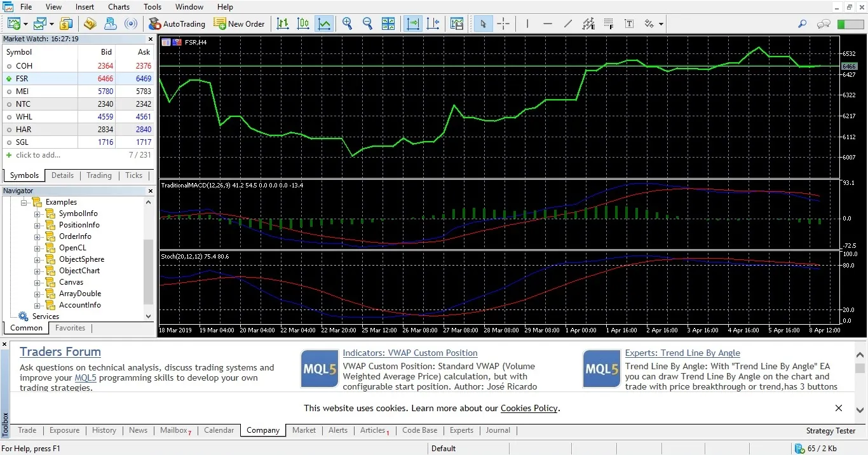868x455 pixels.
Task: Open the search magnifier in toolbar
Action: point(803,24)
